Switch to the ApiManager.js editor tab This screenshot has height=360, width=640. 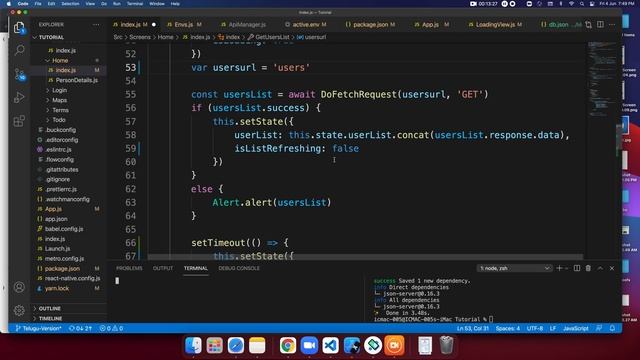tap(247, 24)
